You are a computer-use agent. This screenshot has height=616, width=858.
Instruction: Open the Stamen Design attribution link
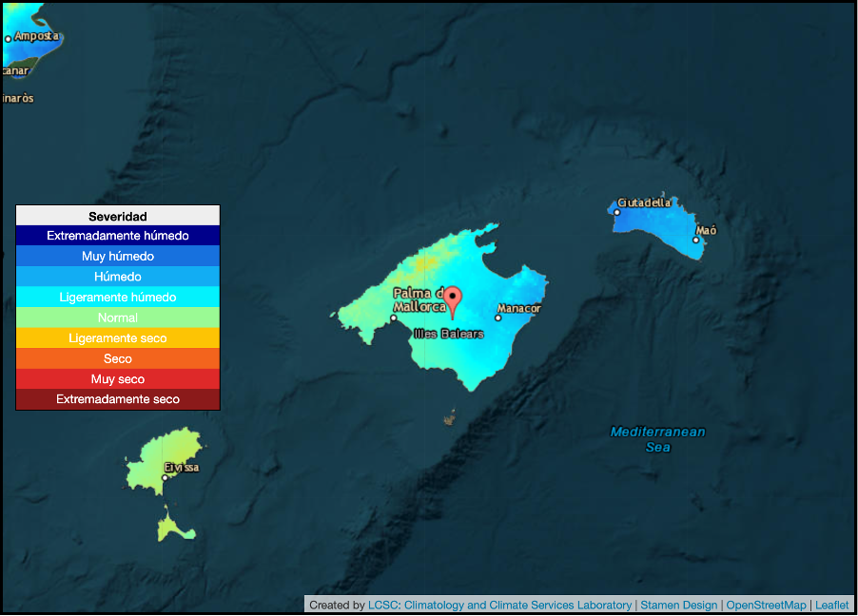pos(678,606)
